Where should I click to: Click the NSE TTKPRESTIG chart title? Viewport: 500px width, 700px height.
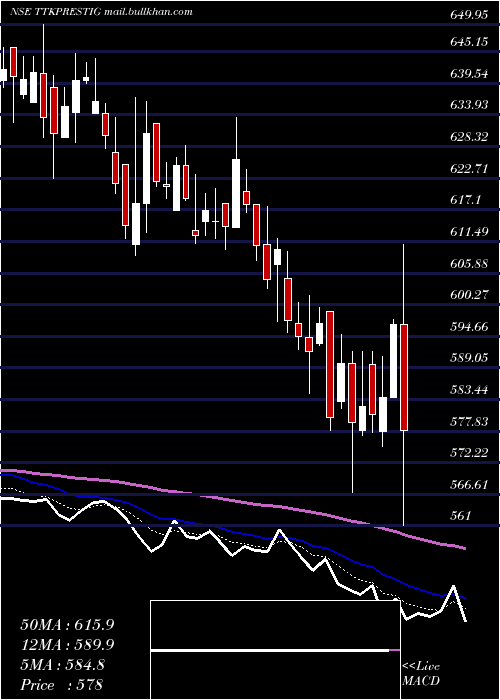coord(55,12)
